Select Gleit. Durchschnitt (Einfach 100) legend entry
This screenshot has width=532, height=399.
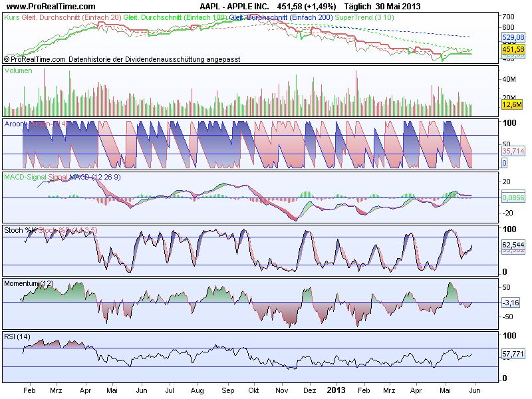175,17
